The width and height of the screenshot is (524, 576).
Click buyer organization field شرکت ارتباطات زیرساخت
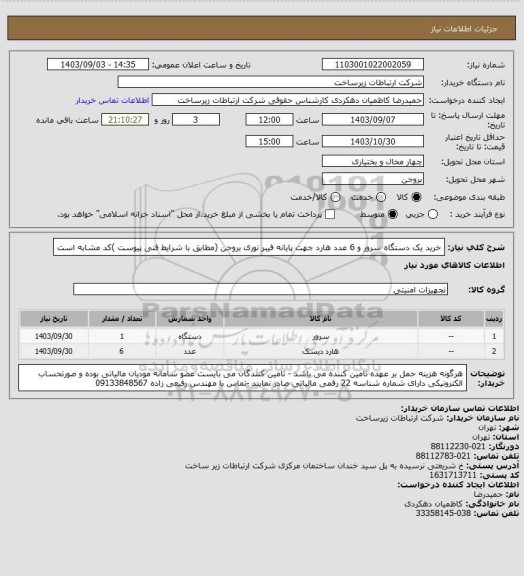pos(270,82)
